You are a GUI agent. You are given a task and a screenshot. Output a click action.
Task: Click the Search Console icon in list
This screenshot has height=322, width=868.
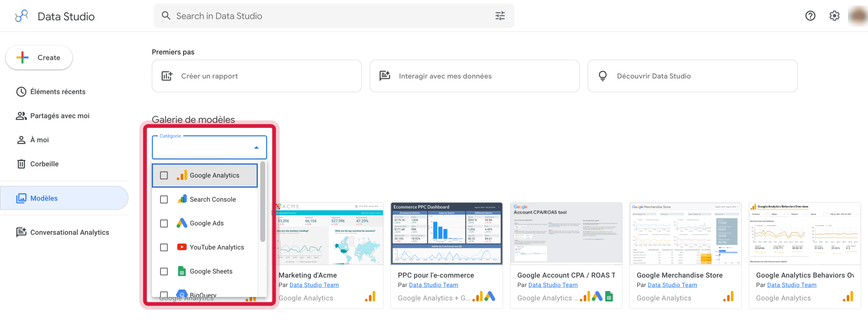[x=182, y=199]
